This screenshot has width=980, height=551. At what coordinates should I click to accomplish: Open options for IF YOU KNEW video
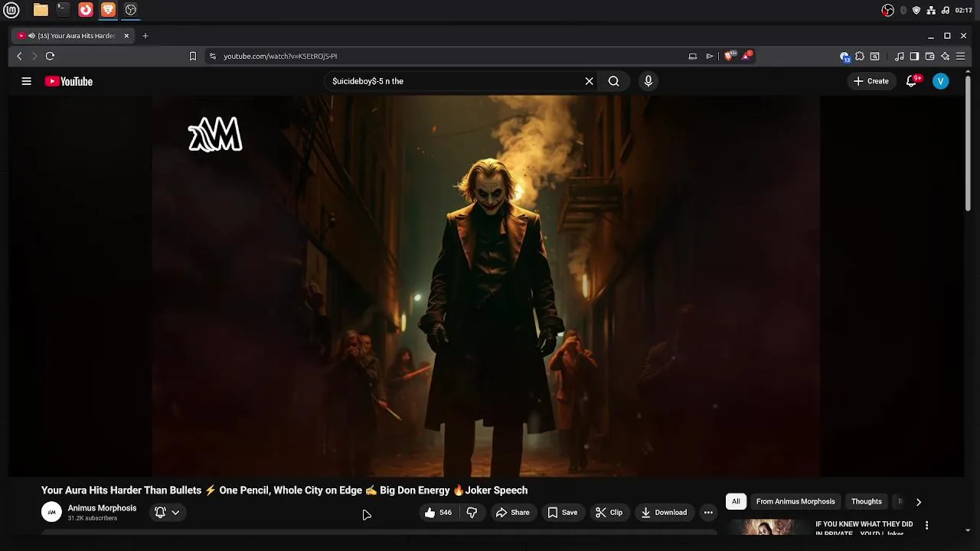tap(926, 525)
